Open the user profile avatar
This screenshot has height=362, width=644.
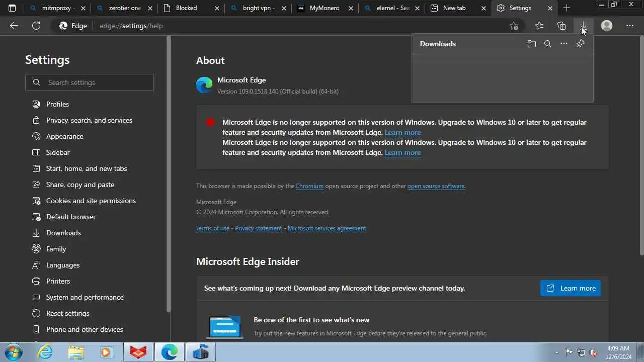click(x=607, y=26)
